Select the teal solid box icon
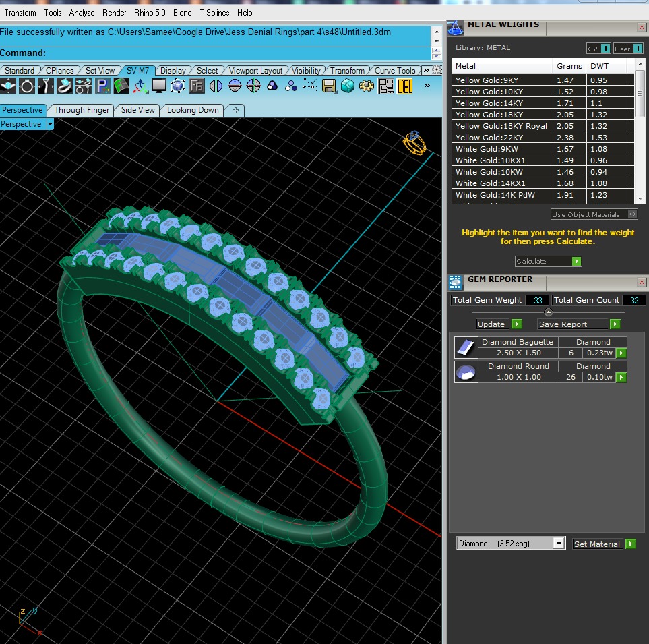The width and height of the screenshot is (649, 644). 348,86
